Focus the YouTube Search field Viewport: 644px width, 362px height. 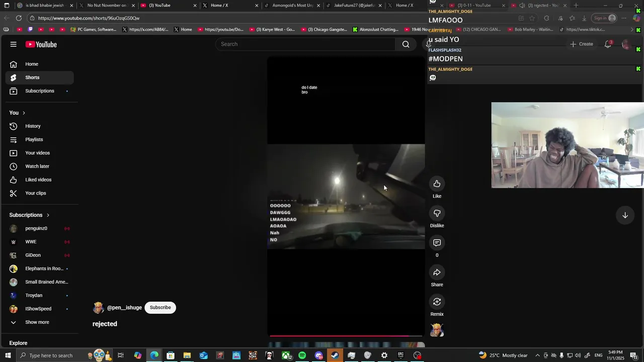tap(306, 44)
